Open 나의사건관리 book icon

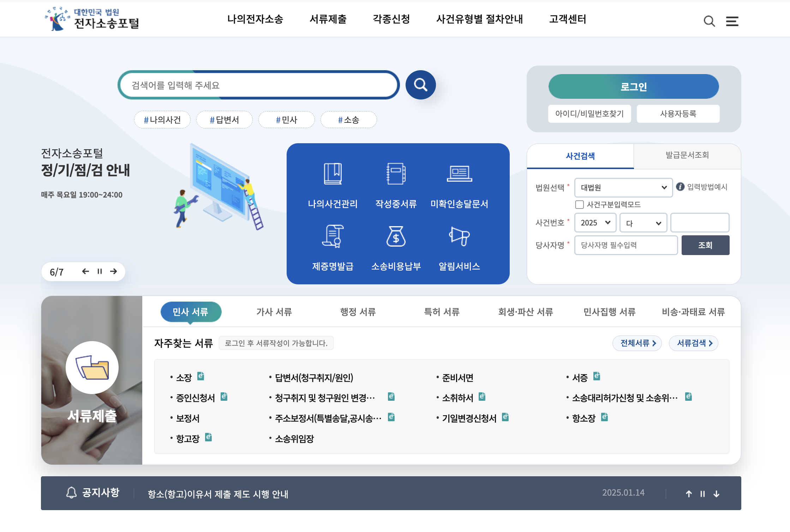333,174
